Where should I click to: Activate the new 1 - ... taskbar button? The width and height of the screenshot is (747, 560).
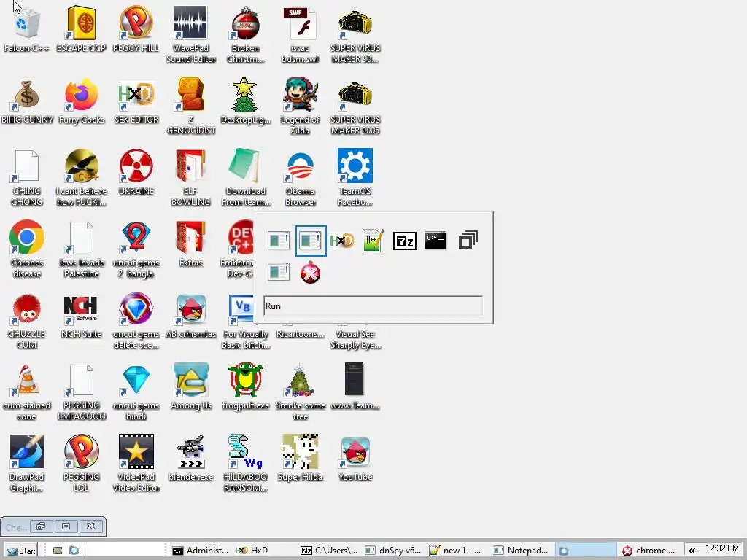coord(457,551)
